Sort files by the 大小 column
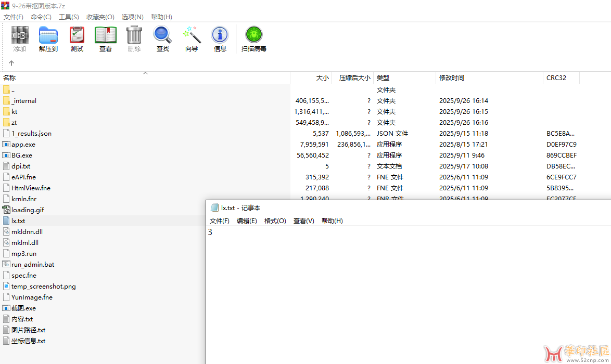 (x=322, y=77)
